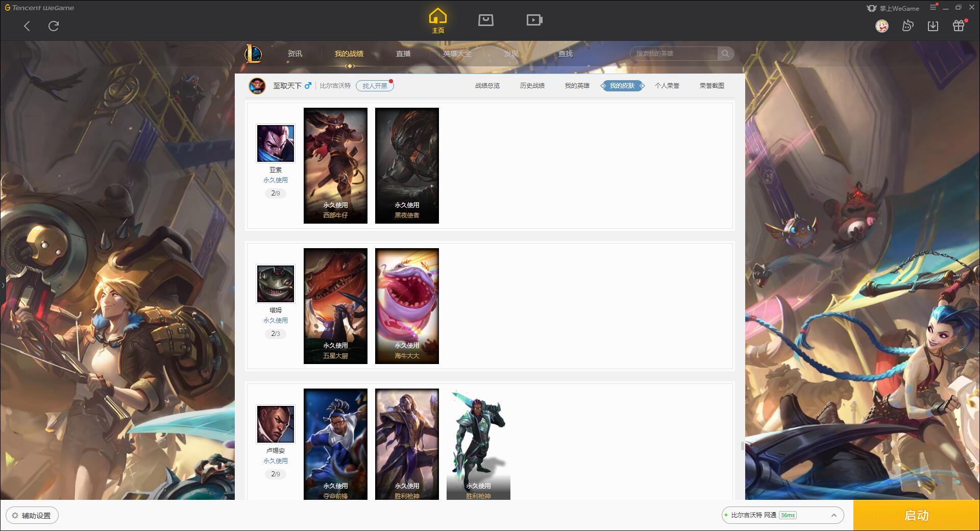
Task: Open the 辅助设置 settings button
Action: 32,516
